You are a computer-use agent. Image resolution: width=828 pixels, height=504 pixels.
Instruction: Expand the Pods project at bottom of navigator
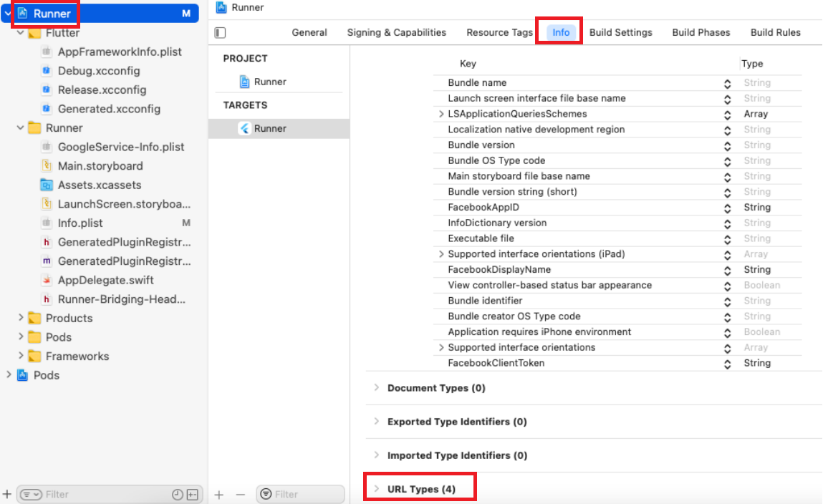(x=8, y=374)
